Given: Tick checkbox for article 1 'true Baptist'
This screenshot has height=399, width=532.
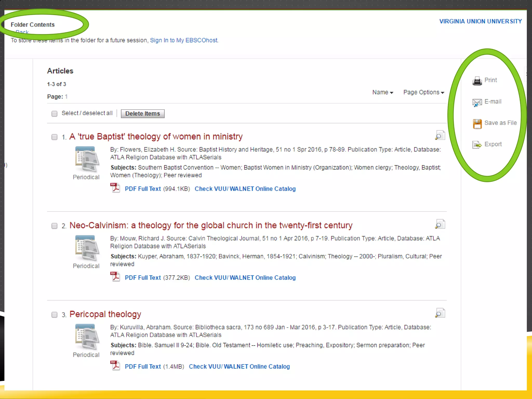Looking at the screenshot, I should [x=54, y=137].
